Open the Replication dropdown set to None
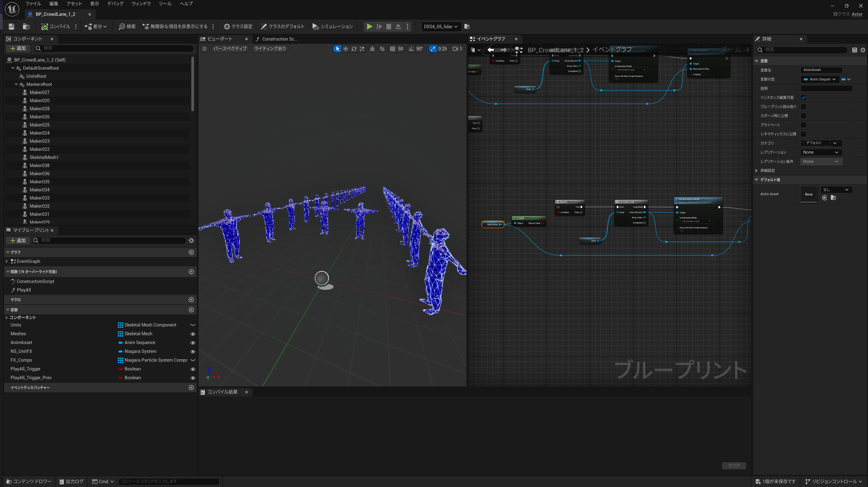This screenshot has width=868, height=487. 821,152
